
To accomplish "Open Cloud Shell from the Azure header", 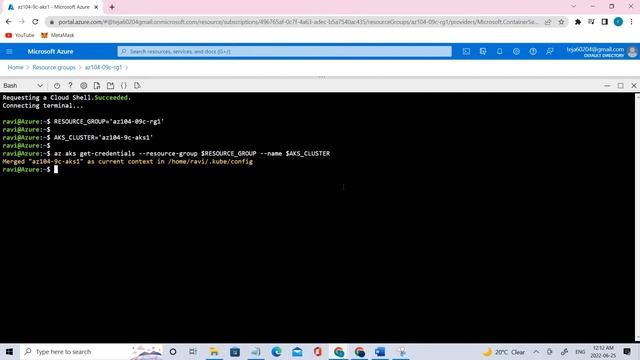I will pos(466,51).
